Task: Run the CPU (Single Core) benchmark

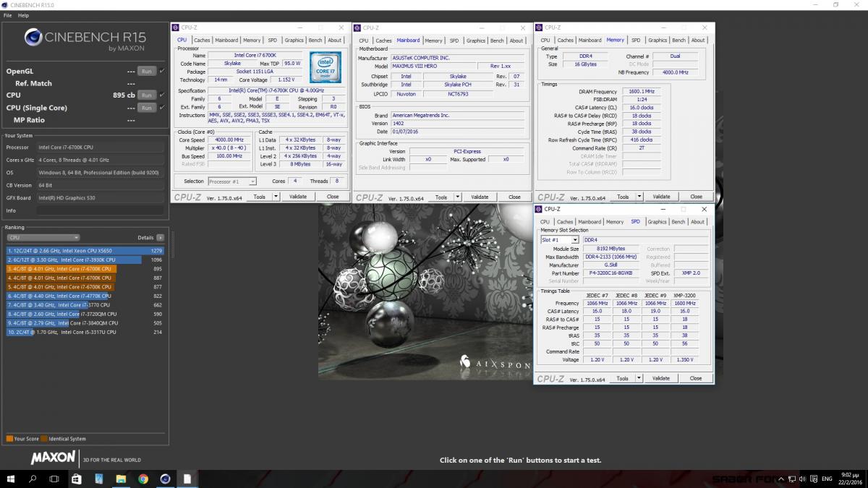Action: 146,108
